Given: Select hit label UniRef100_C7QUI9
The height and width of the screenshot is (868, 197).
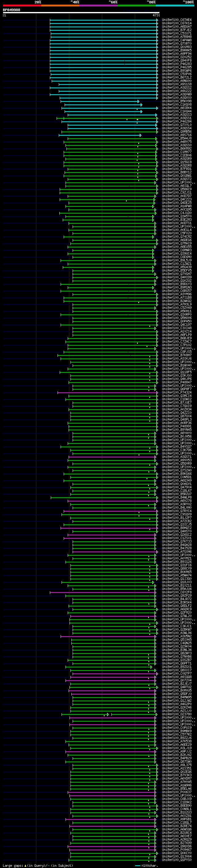Looking at the screenshot, I should (177, 406).
